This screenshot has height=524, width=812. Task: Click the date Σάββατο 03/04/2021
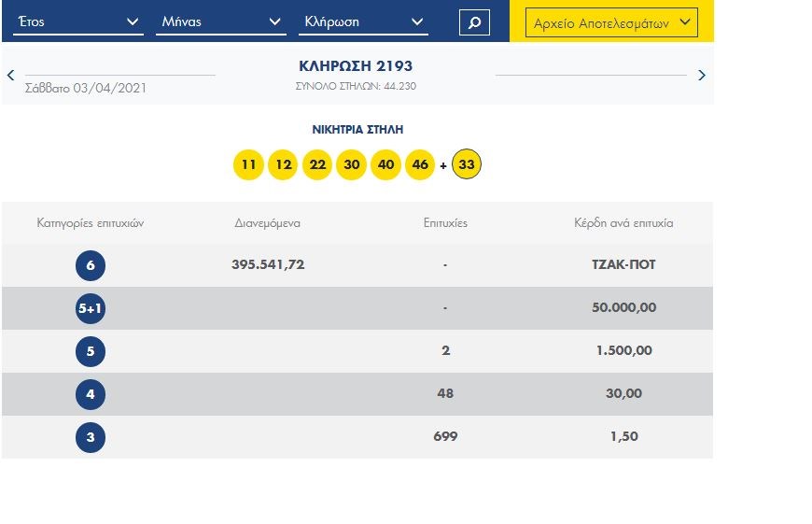pyautogui.click(x=86, y=88)
